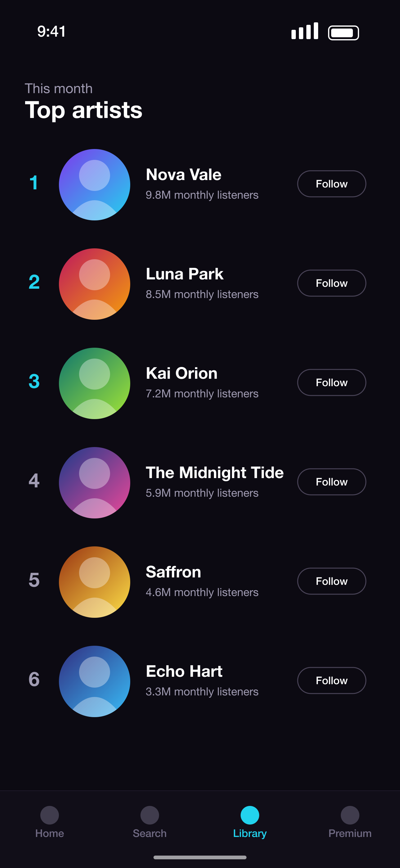Open the Echo Hart artist name
This screenshot has width=400, height=868.
(x=184, y=671)
